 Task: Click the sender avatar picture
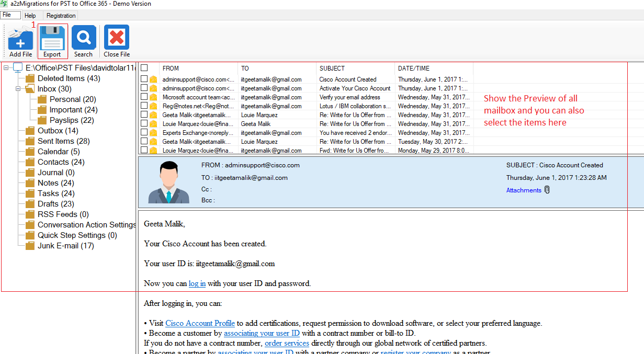coord(168,182)
